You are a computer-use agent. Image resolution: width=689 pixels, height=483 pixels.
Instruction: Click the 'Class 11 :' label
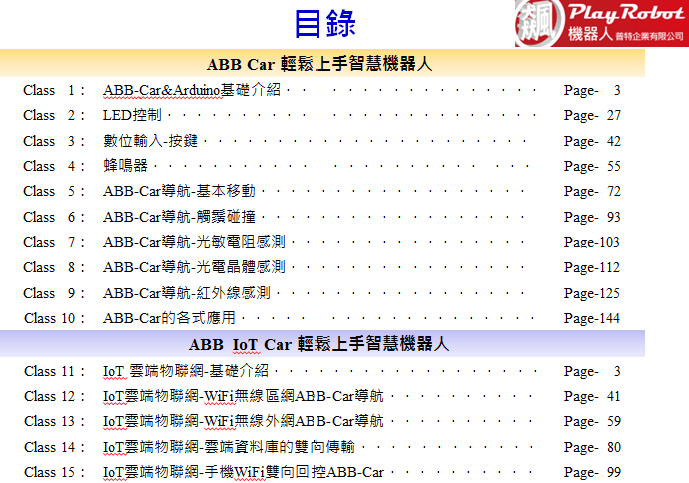point(54,371)
